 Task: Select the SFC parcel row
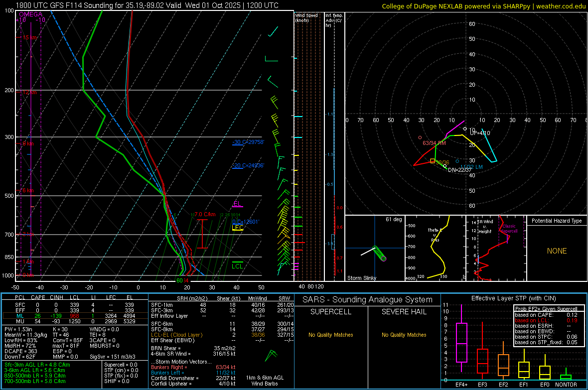point(75,305)
